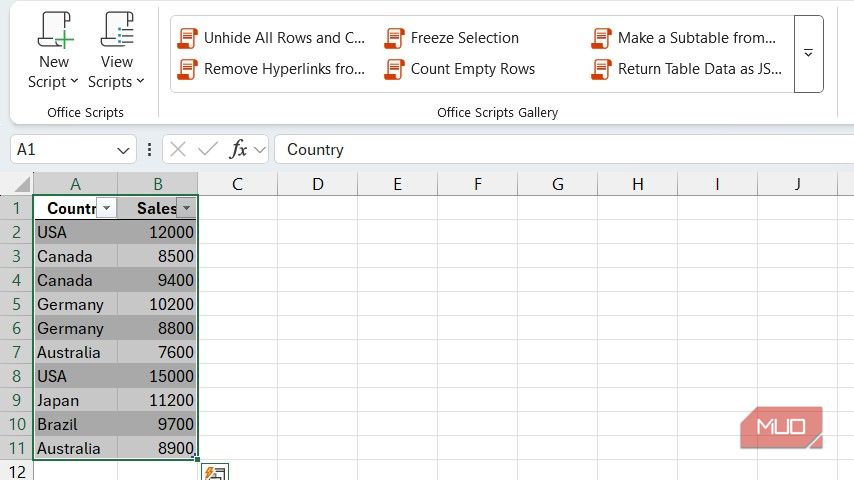Image resolution: width=854 pixels, height=480 pixels.
Task: Select USA cell in row 8
Action: (x=75, y=376)
